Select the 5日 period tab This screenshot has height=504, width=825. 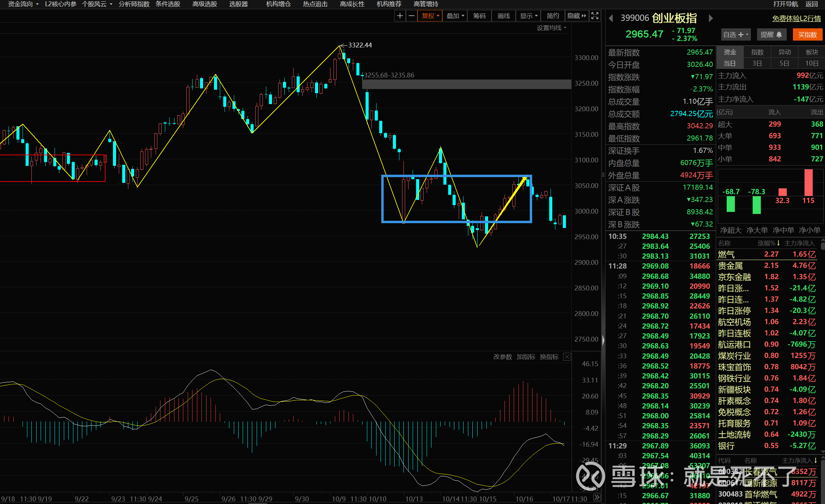pos(784,63)
